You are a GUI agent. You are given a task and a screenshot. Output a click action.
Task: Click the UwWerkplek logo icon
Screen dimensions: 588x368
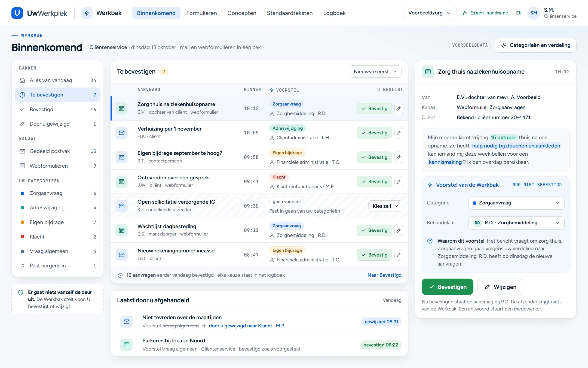[17, 13]
